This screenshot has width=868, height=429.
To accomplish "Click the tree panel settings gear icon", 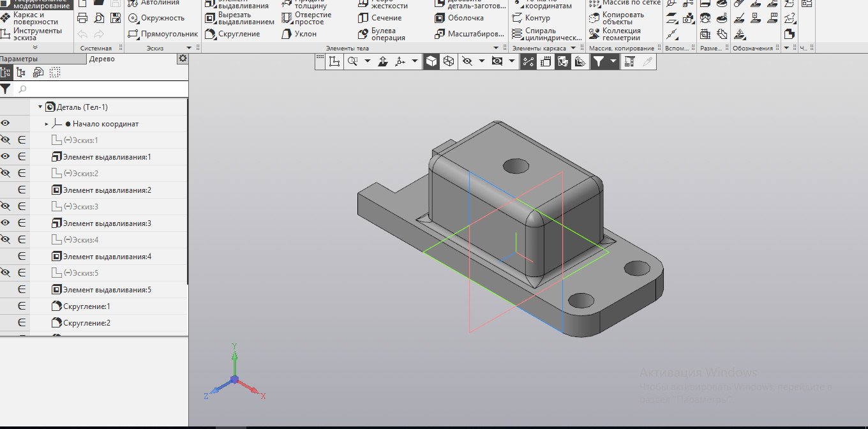I will (x=183, y=59).
